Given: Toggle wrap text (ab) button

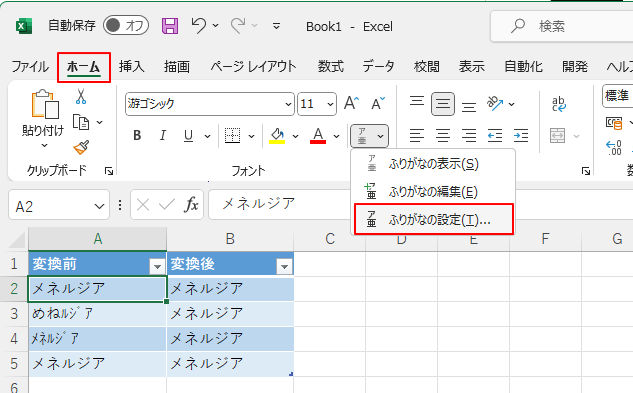Looking at the screenshot, I should (559, 104).
